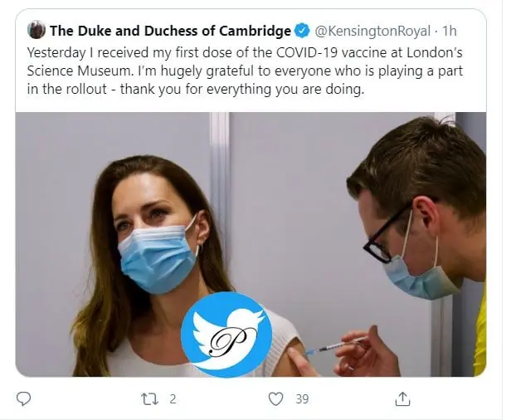Screen dimensions: 516x420
Task: View the like count of 39
Action: point(302,398)
